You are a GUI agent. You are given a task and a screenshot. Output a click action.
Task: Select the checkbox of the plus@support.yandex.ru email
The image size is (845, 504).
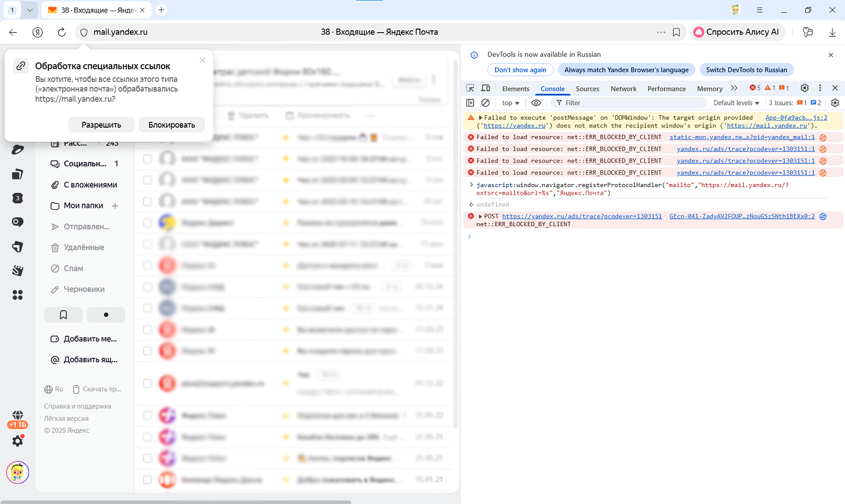[x=148, y=383]
